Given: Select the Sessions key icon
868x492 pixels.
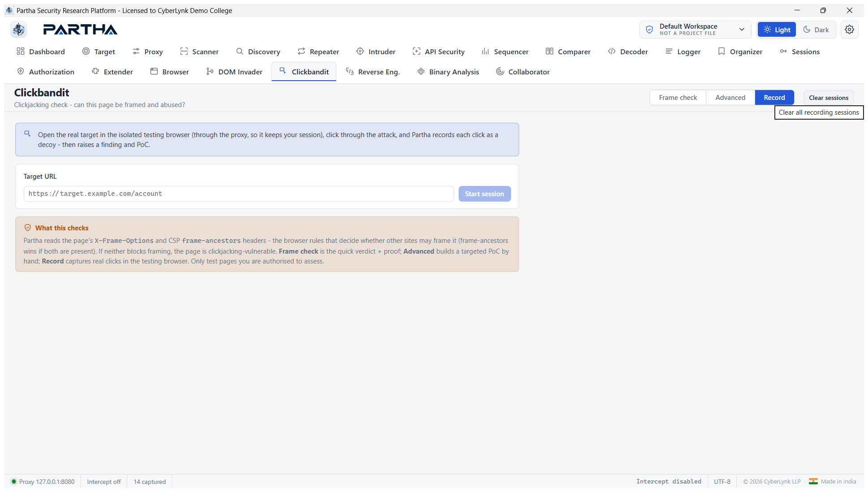Looking at the screenshot, I should tap(783, 52).
